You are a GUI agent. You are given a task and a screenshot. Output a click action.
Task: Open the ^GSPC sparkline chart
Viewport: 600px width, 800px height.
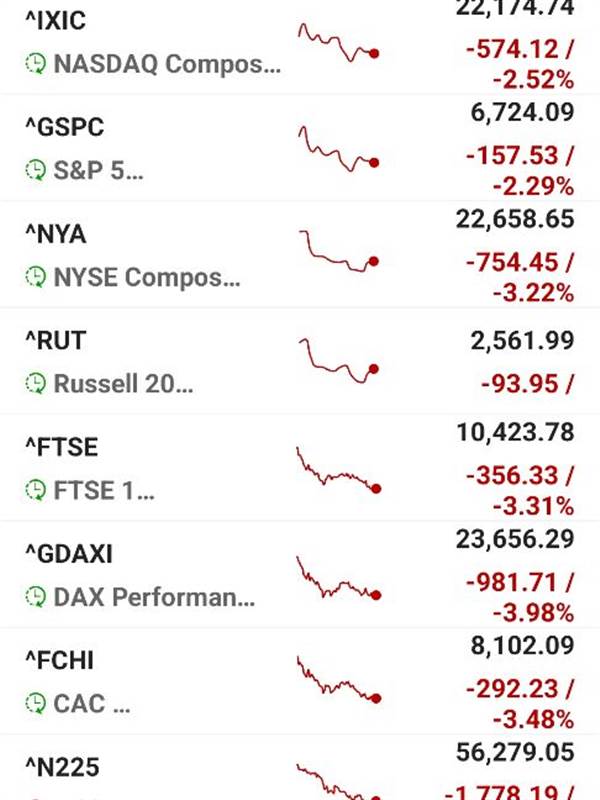(x=339, y=148)
